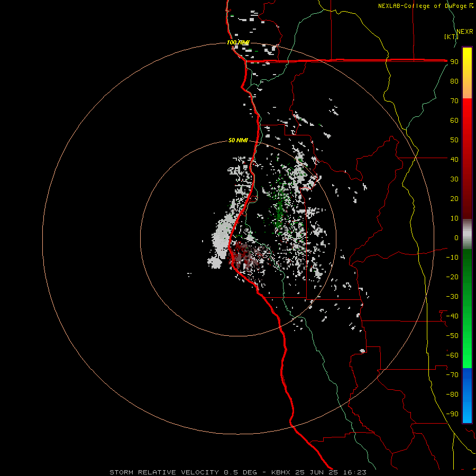Click the "NEXLAB-College of DuPage" header text
This screenshot has width=476, height=476.
pos(422,6)
